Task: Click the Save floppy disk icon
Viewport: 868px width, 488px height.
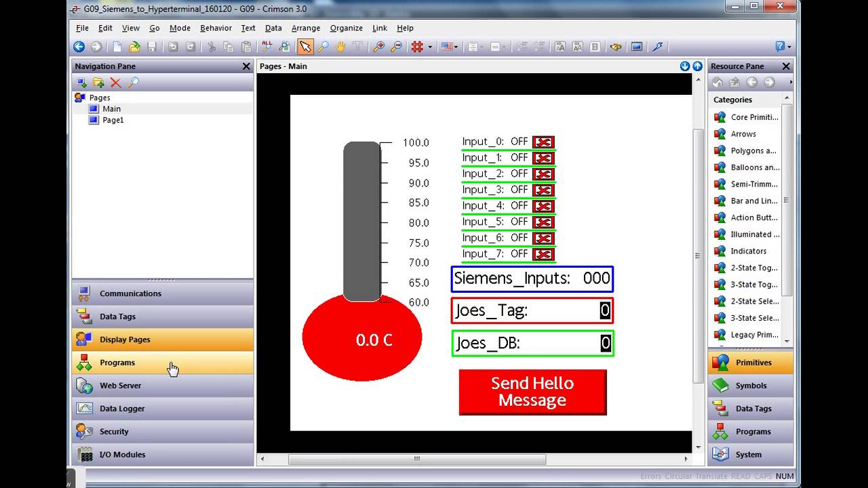Action: point(152,47)
